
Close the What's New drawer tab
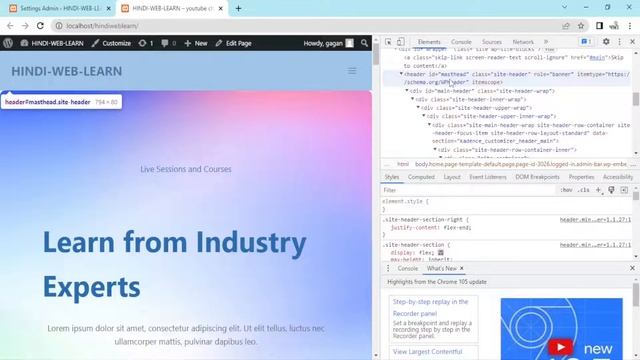pyautogui.click(x=462, y=268)
